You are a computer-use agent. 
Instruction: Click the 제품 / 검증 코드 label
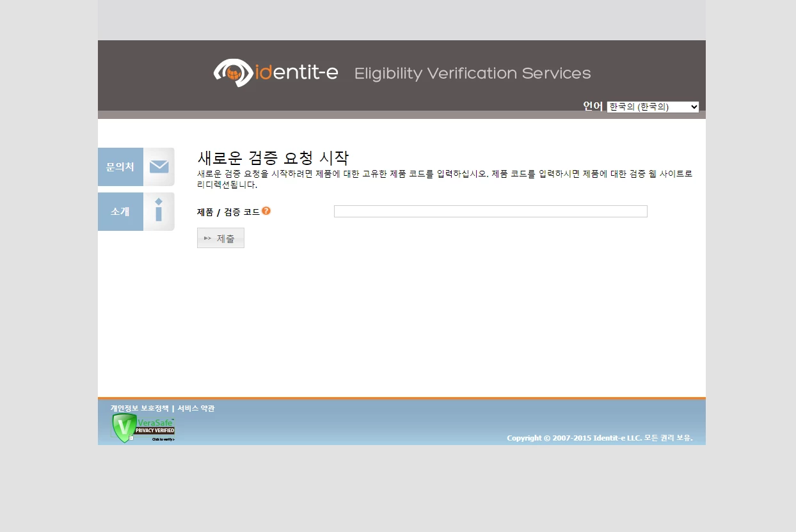tap(228, 212)
